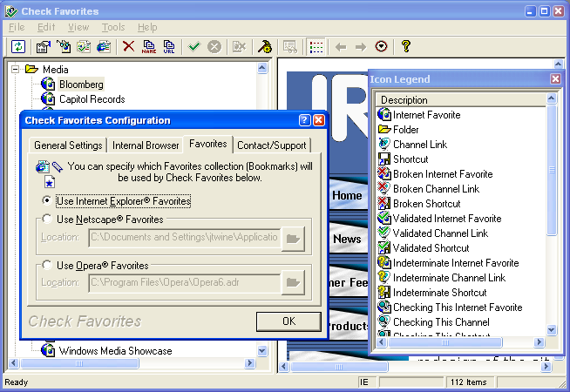The height and width of the screenshot is (392, 570).
Task: Select the Capitol Records tree item
Action: pyautogui.click(x=92, y=98)
